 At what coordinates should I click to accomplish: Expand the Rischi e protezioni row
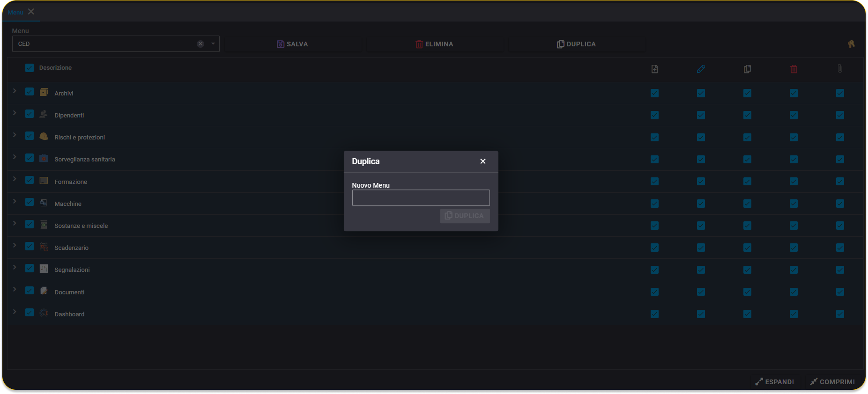coord(15,135)
